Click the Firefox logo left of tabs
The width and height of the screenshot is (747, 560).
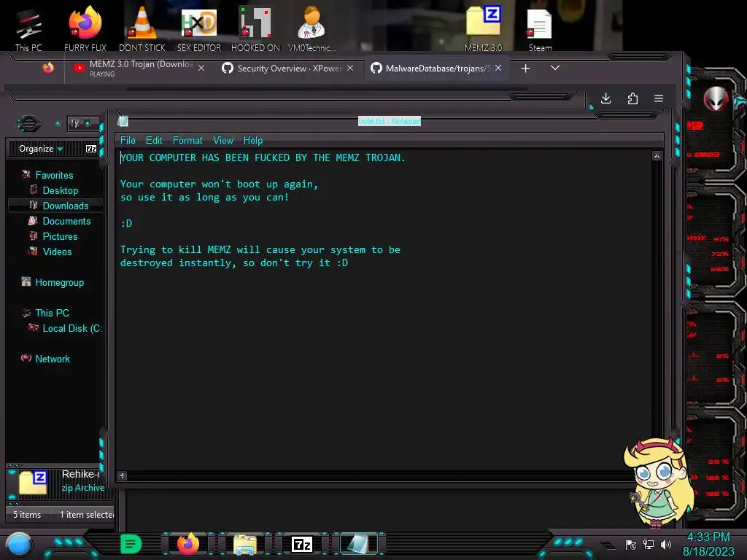point(47,68)
